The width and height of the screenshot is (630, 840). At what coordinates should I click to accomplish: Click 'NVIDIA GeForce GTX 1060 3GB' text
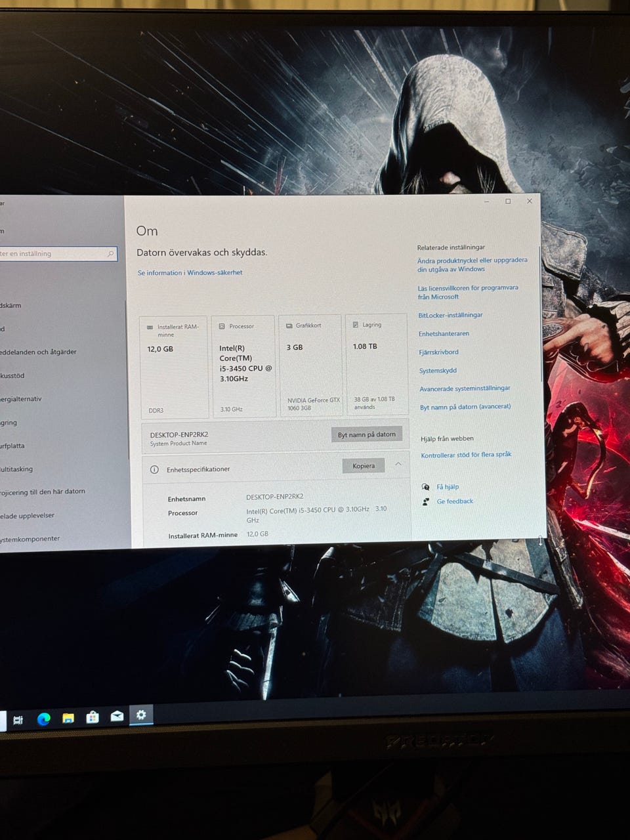314,404
